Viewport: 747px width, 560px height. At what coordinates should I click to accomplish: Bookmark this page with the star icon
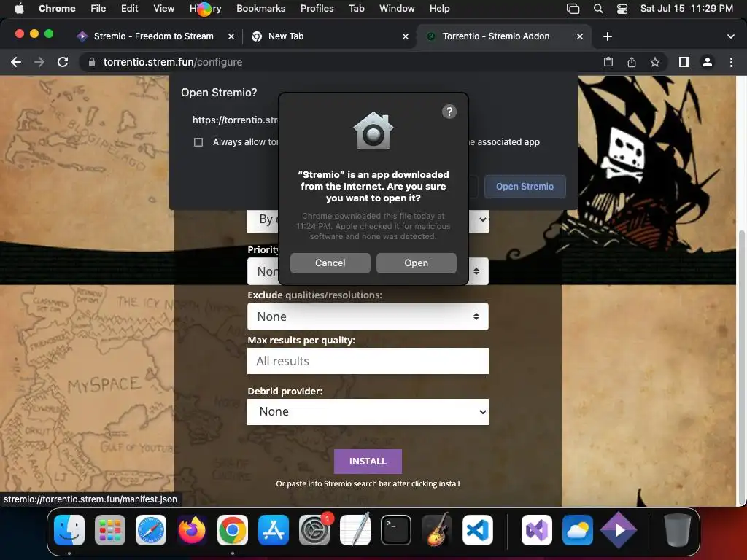click(655, 62)
